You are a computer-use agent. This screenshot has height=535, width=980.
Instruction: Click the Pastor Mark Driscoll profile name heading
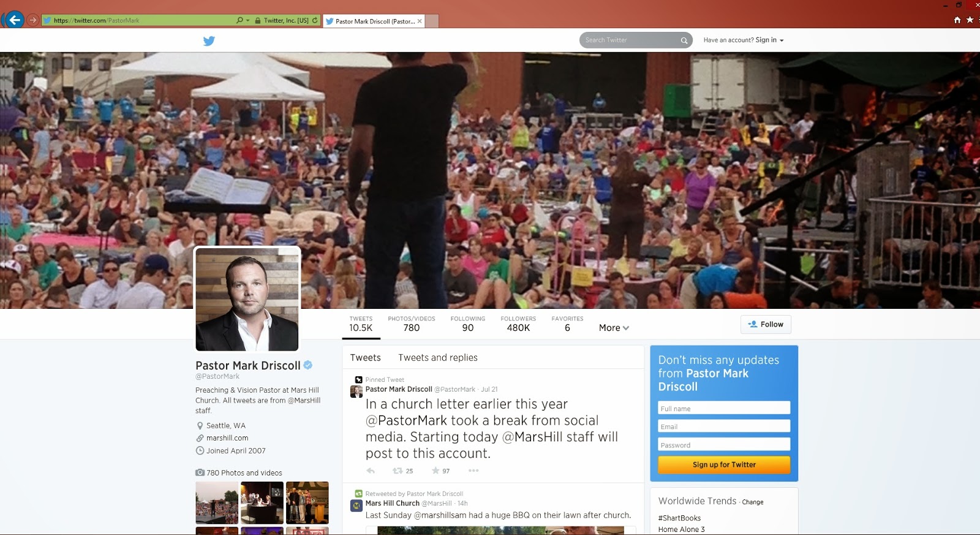coord(248,365)
